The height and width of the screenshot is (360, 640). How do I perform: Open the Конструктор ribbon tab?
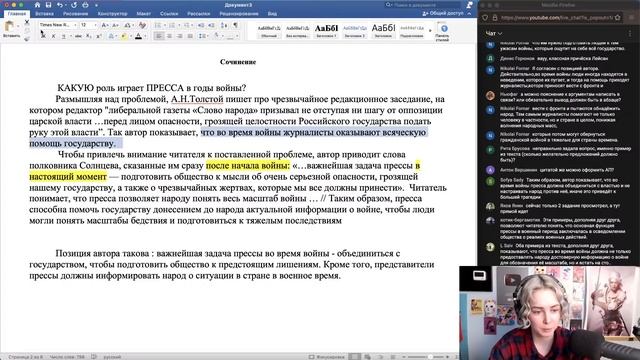point(112,13)
